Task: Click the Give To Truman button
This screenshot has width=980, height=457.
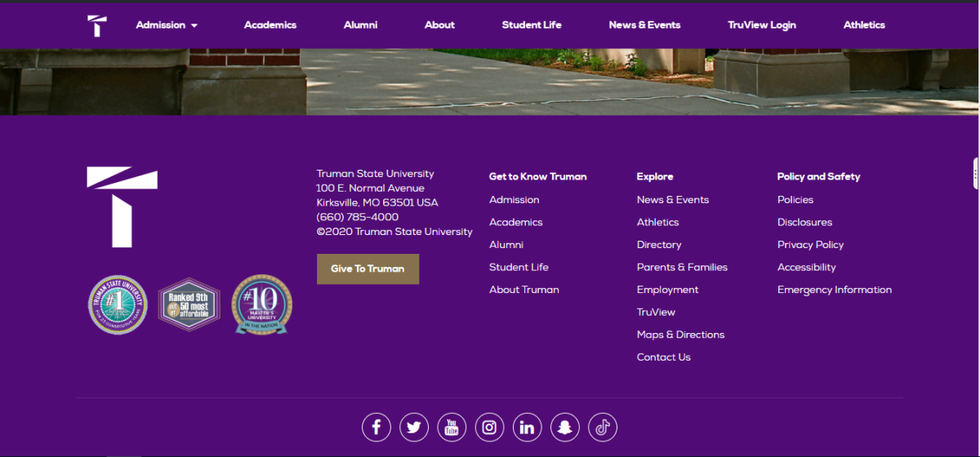Action: coord(367,268)
